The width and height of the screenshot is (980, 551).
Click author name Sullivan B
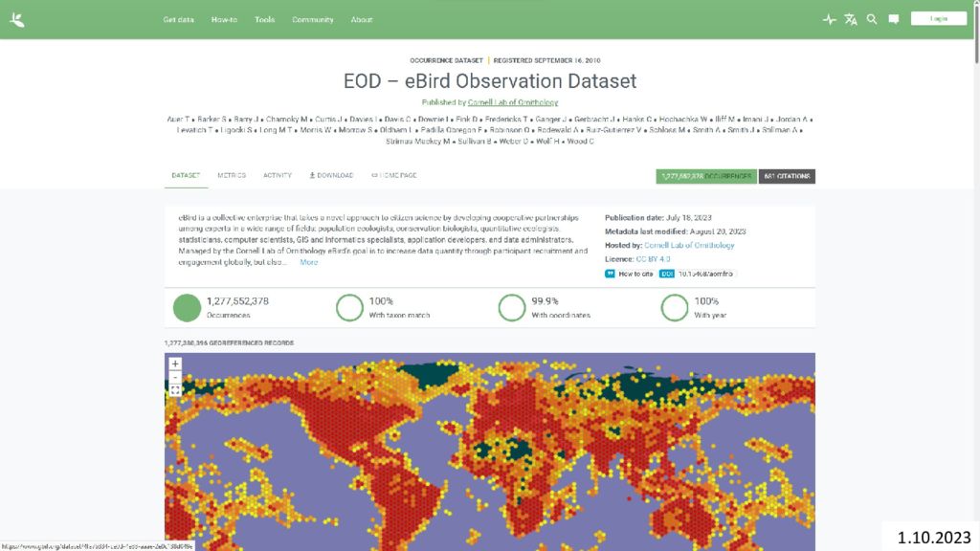[x=475, y=142]
